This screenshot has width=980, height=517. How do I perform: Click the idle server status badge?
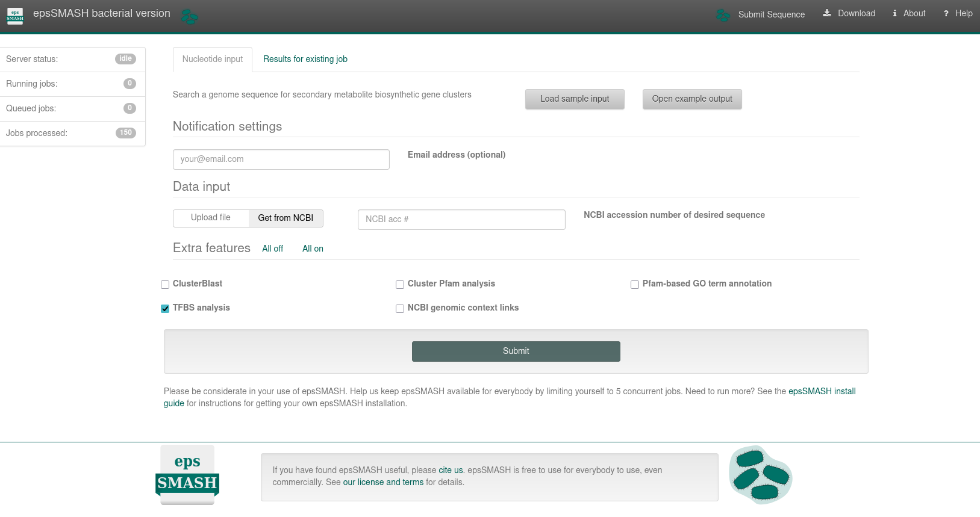coord(125,59)
